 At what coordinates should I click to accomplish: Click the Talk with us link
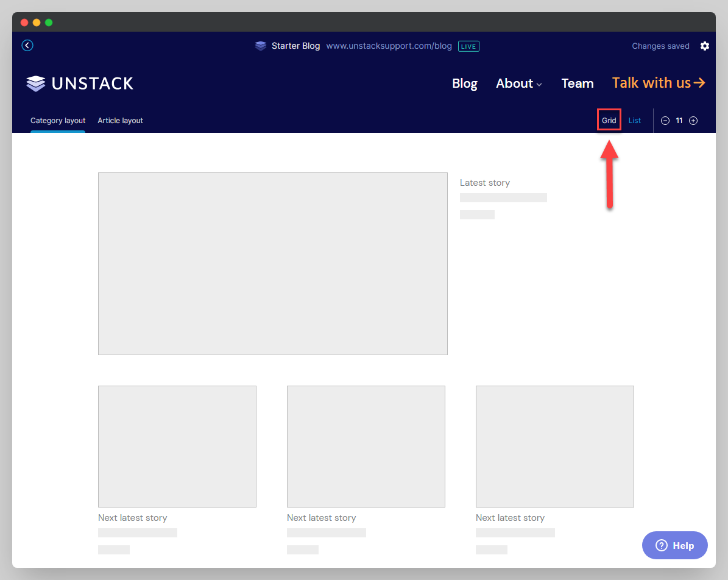point(658,83)
